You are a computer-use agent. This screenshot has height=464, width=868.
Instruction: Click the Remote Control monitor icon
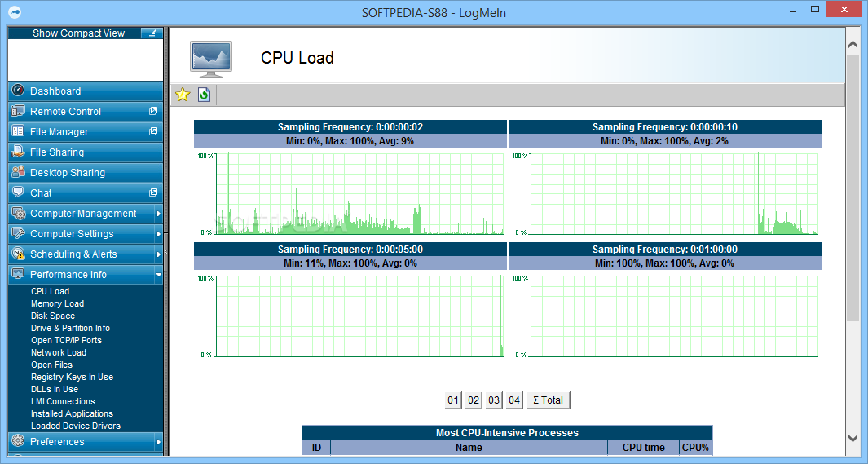[x=18, y=111]
